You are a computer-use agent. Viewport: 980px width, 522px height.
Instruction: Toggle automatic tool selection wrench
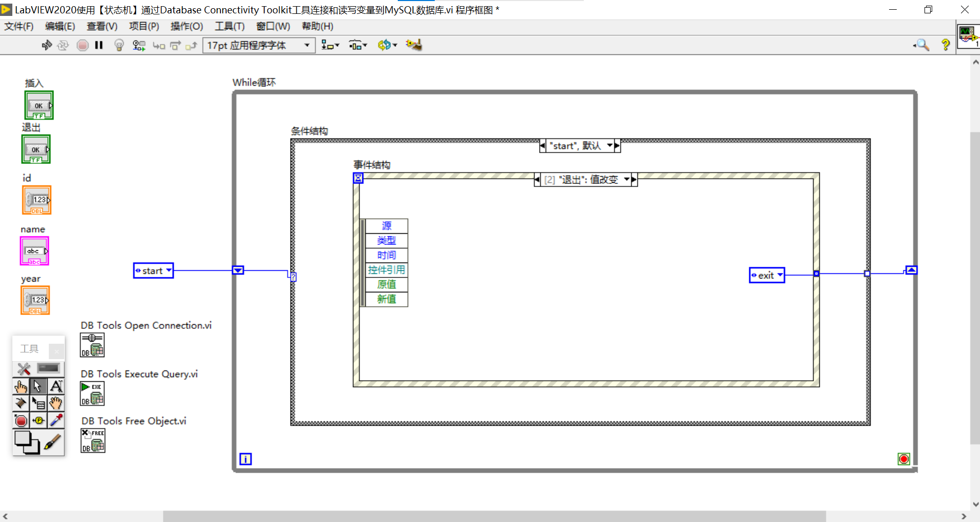(24, 368)
